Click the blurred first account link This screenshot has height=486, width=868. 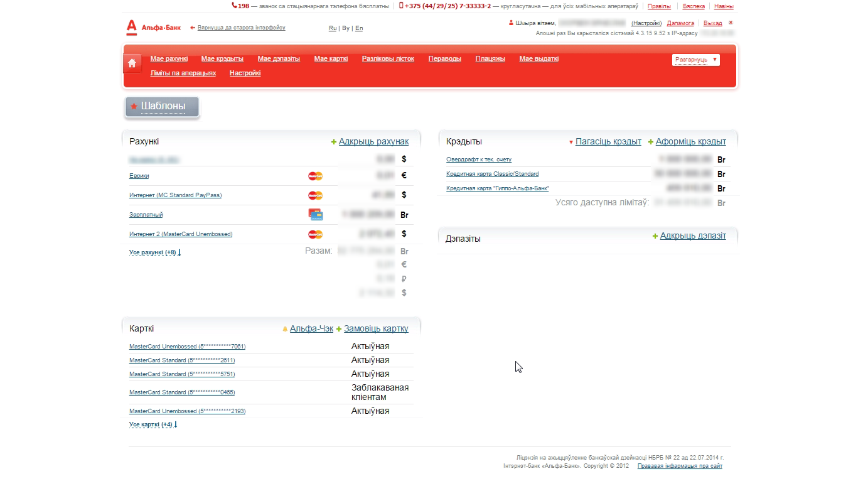pos(154,160)
